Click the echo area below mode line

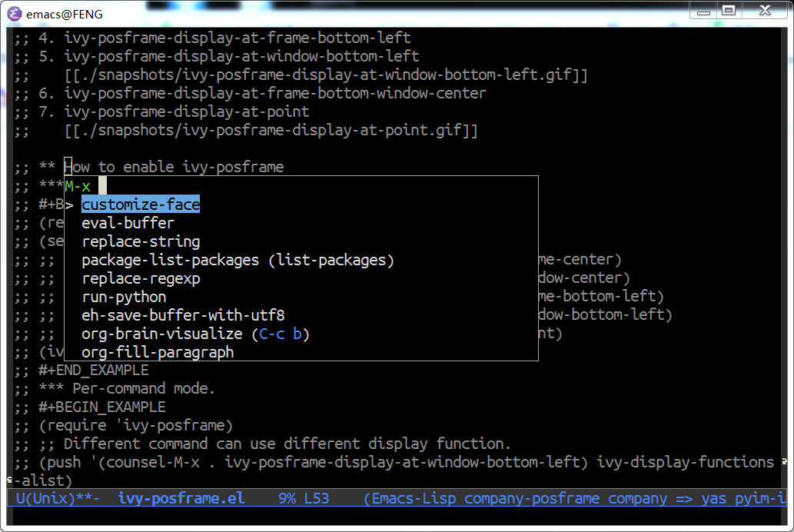point(397,517)
